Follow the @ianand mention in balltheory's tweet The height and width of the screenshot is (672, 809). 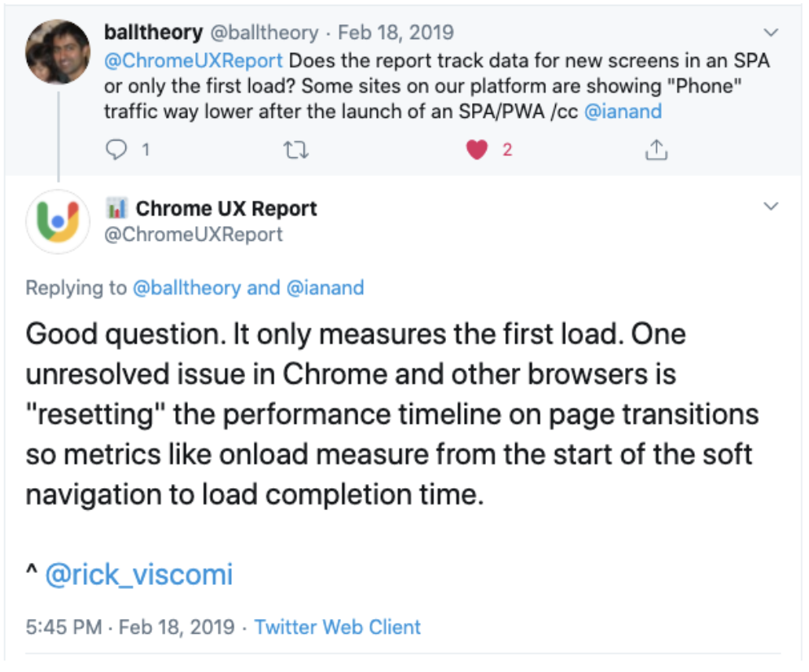pyautogui.click(x=623, y=111)
